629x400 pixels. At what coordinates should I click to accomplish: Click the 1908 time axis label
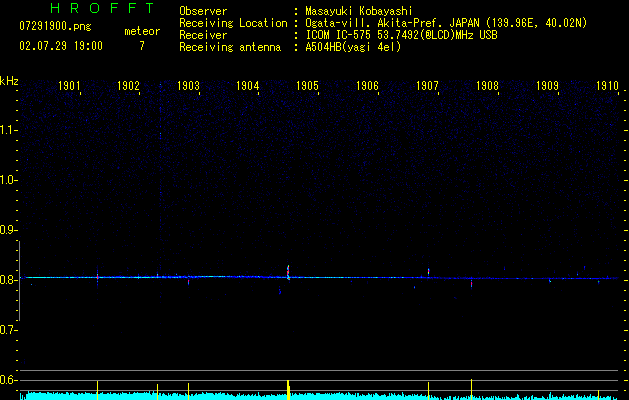coord(487,86)
